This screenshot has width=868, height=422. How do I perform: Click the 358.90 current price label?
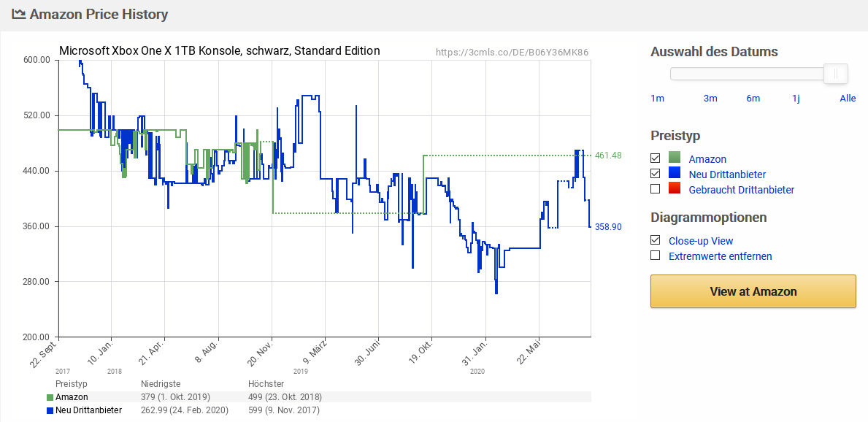[608, 226]
